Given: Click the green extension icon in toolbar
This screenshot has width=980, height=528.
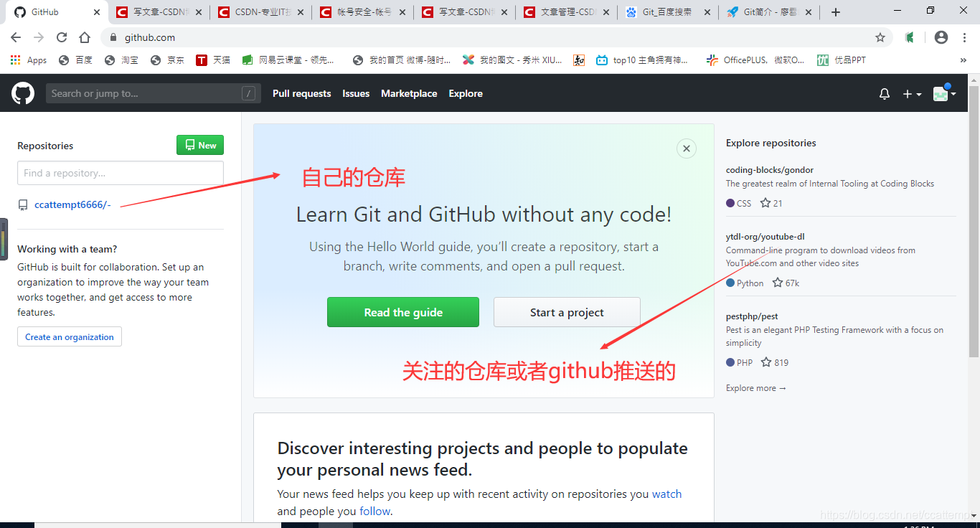Looking at the screenshot, I should (909, 37).
